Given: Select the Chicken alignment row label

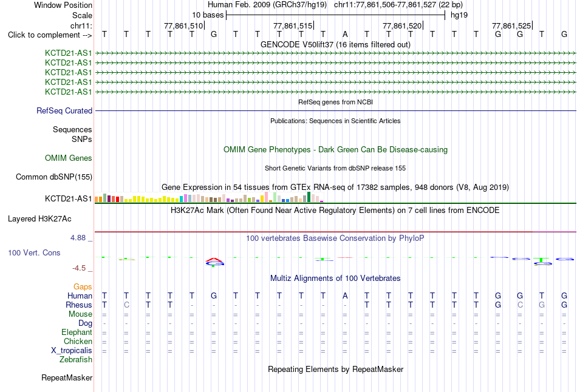Looking at the screenshot, I should pos(78,341).
